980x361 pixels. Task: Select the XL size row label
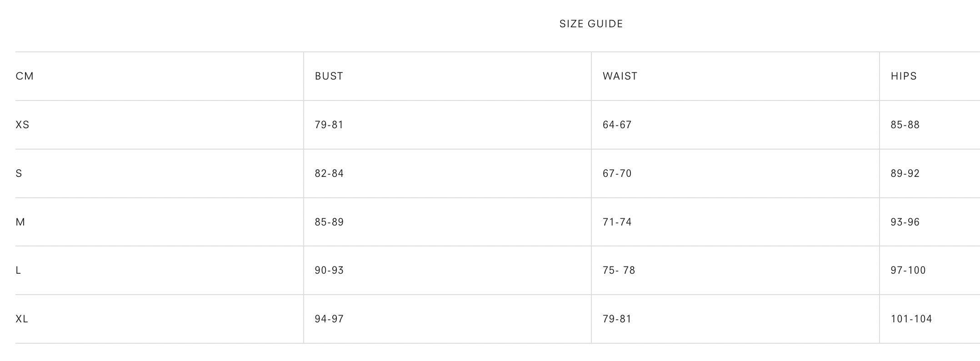coord(22,319)
